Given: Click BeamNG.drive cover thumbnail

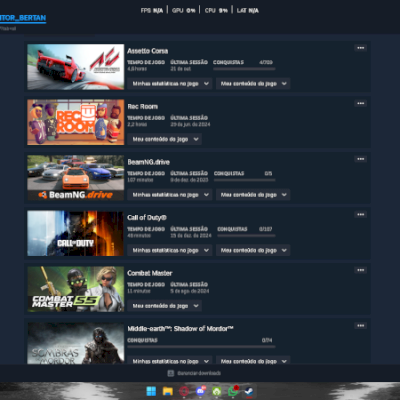Looking at the screenshot, I should coord(76,178).
